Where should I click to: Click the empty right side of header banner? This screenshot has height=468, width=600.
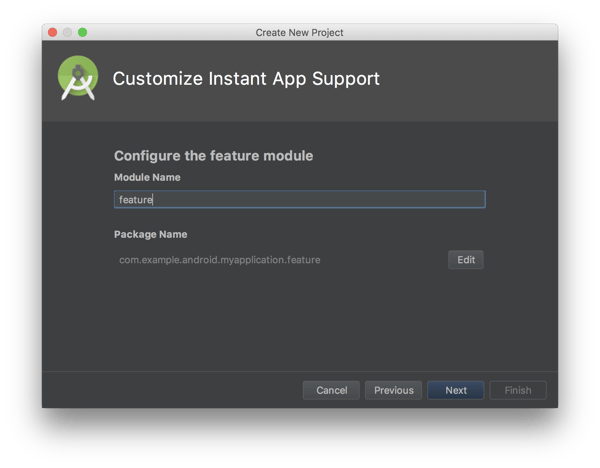tap(480, 80)
